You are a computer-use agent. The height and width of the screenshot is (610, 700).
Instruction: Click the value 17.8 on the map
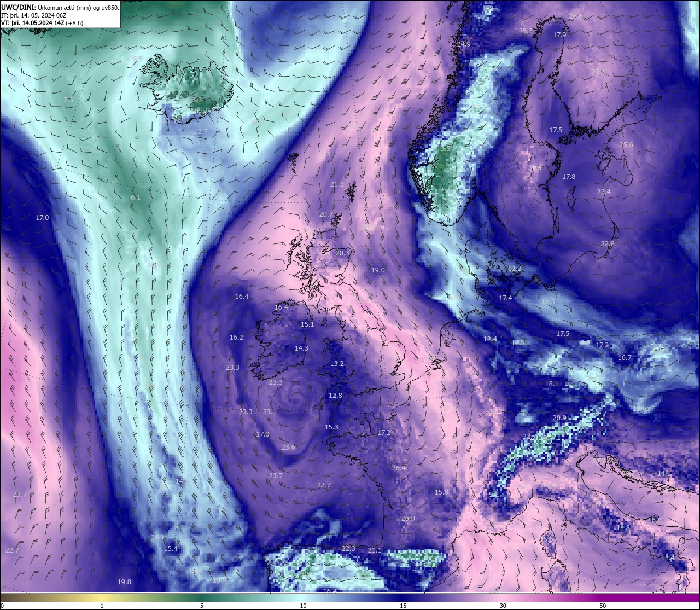tap(569, 177)
